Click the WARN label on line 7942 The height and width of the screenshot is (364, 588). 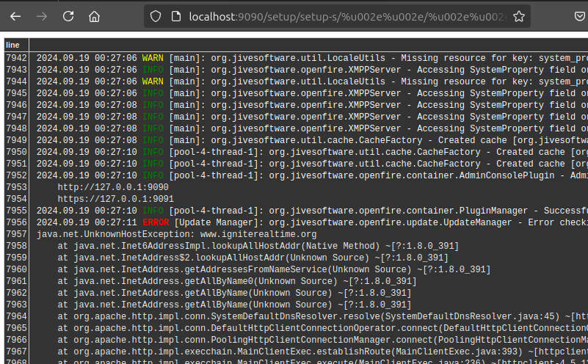coord(153,58)
